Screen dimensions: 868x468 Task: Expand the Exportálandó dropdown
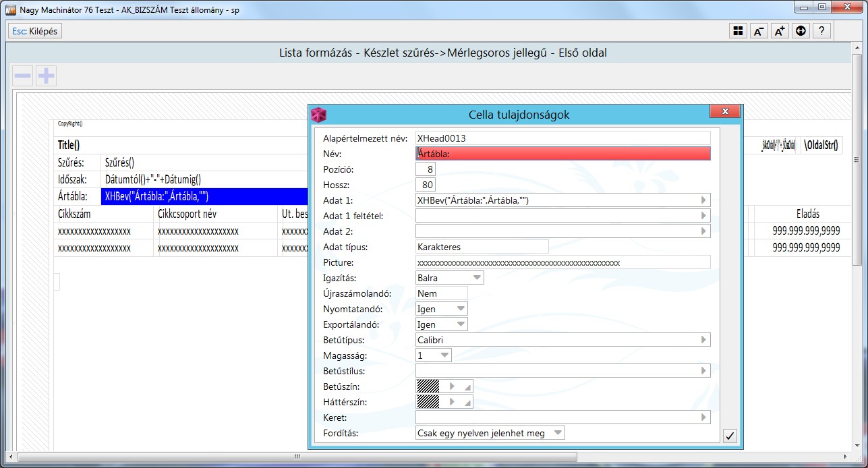click(461, 324)
